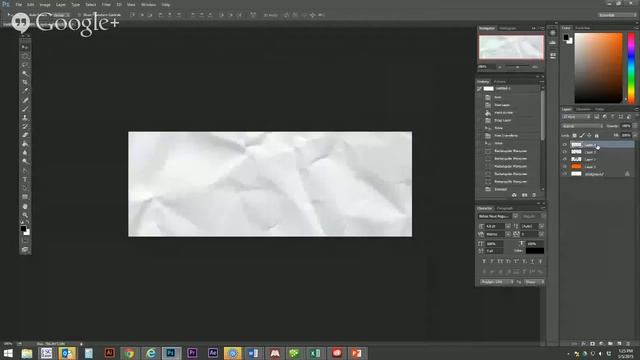Viewport: 640px width, 360px height.
Task: Switch to the Paragraph tab
Action: (504, 208)
